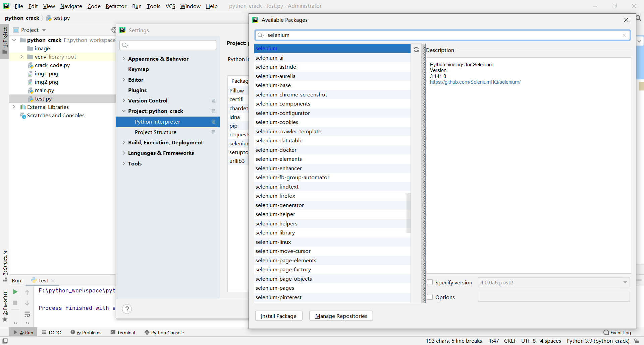The width and height of the screenshot is (644, 345).
Task: Toggle soft-wrap in the Run console
Action: 27,314
